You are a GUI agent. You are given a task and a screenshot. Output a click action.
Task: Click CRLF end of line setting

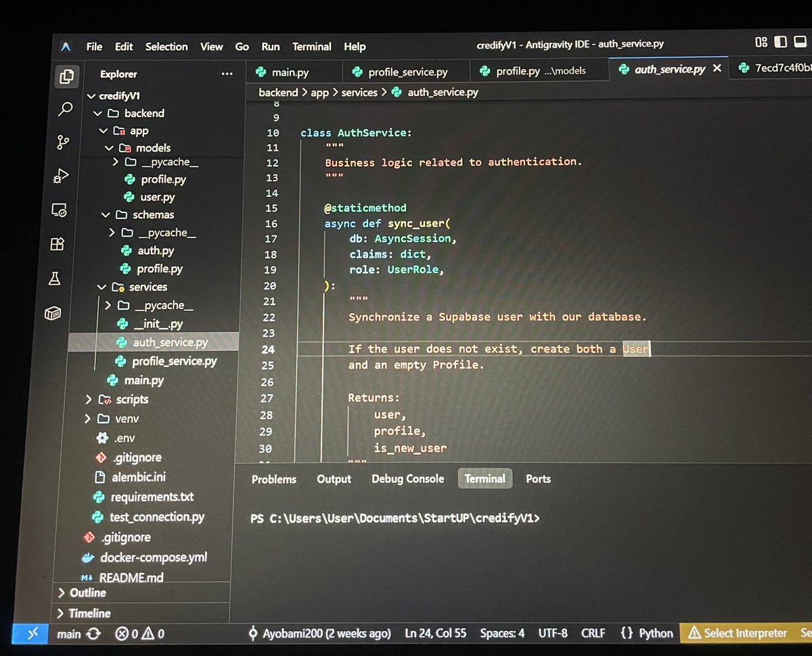click(593, 633)
